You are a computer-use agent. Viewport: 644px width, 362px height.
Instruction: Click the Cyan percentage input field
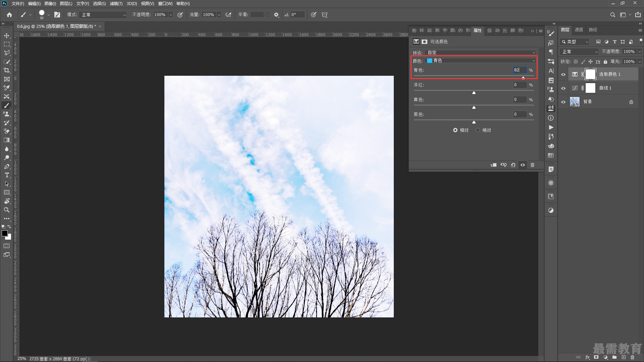[x=520, y=70]
